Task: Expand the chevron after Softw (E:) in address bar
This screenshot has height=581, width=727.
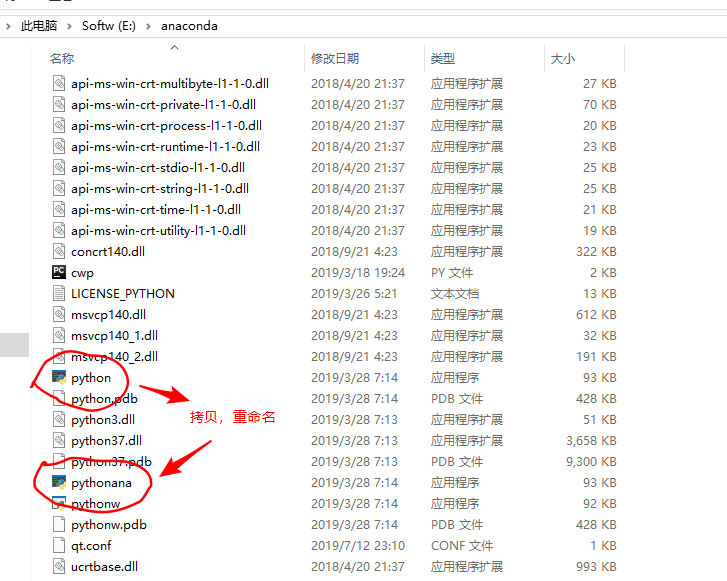Action: click(x=148, y=26)
